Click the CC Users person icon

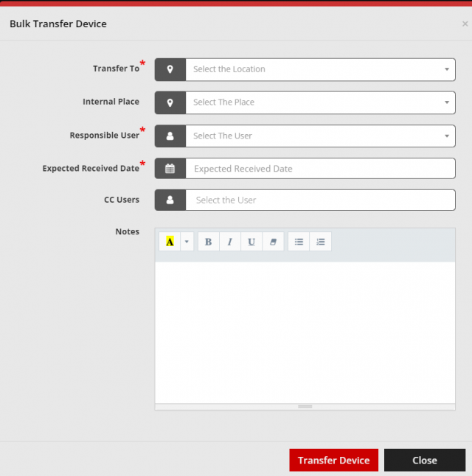pos(170,200)
